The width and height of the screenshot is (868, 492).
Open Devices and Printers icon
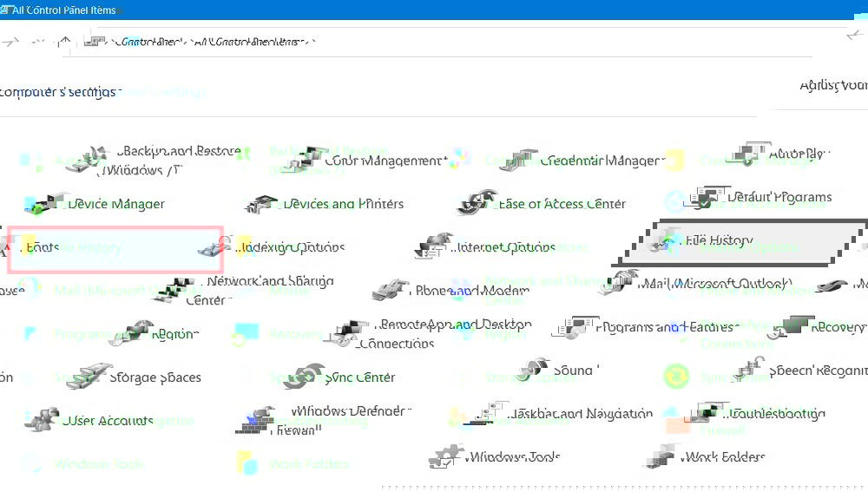tap(261, 204)
